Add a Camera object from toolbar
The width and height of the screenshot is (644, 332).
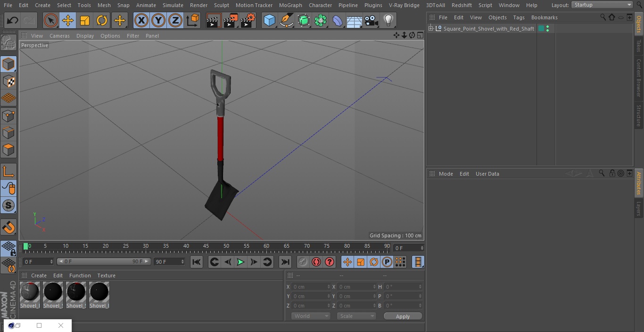[371, 21]
